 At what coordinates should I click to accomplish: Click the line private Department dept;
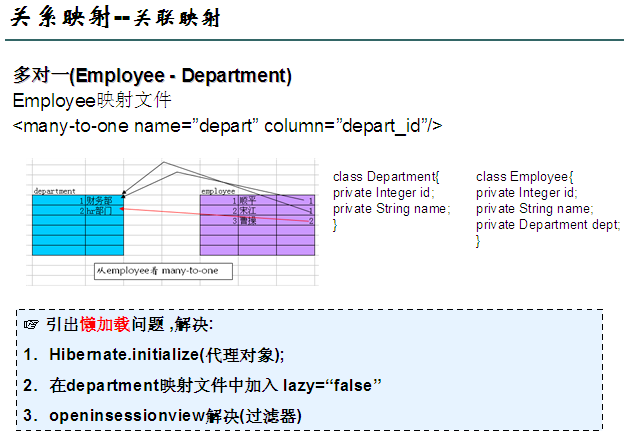(x=548, y=224)
